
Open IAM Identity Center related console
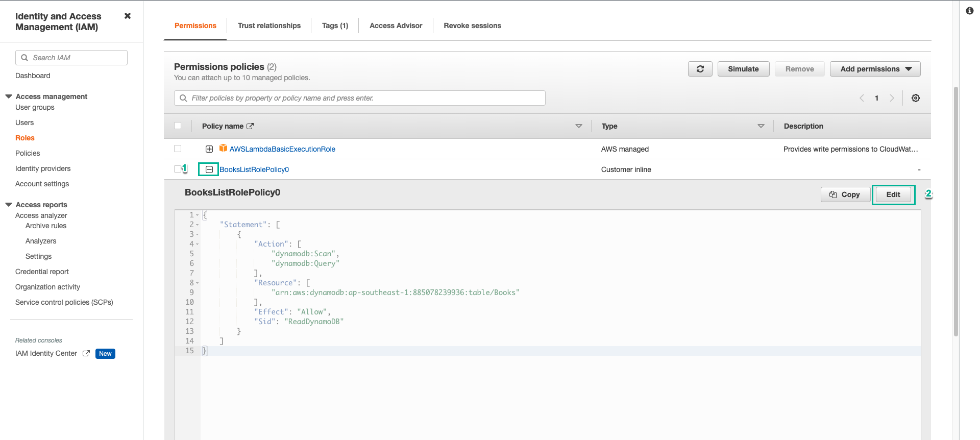(46, 353)
